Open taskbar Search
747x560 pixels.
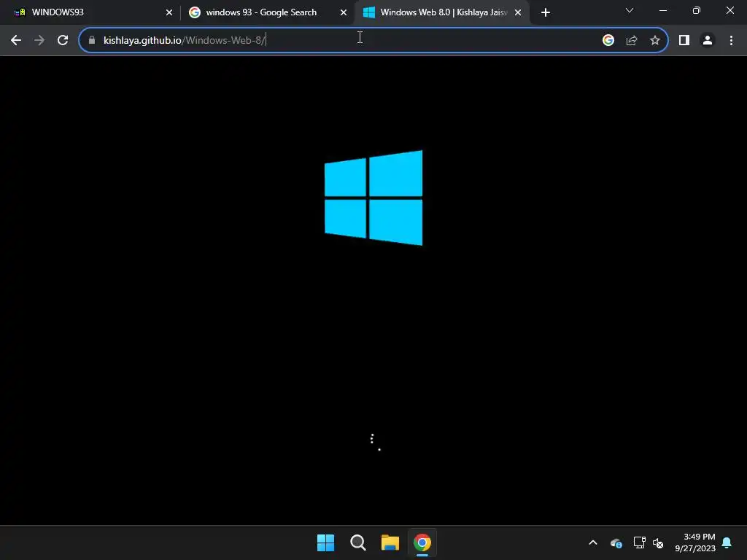pyautogui.click(x=357, y=542)
